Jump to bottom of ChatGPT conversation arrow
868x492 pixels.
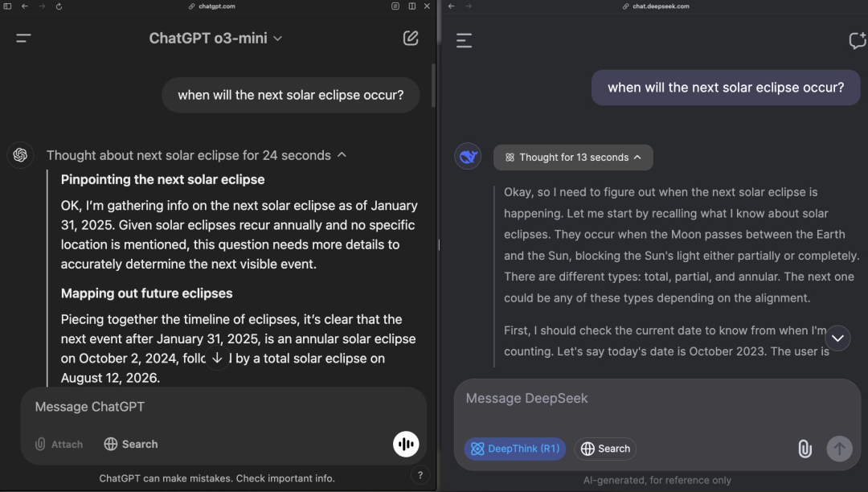tap(218, 358)
